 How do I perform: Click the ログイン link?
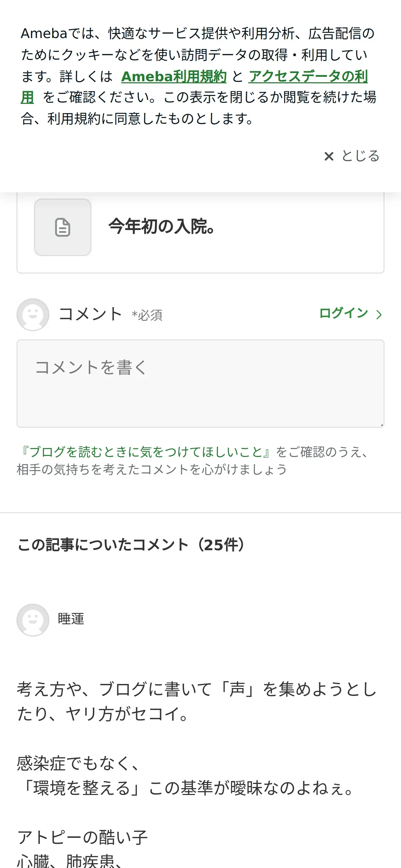pos(344,313)
